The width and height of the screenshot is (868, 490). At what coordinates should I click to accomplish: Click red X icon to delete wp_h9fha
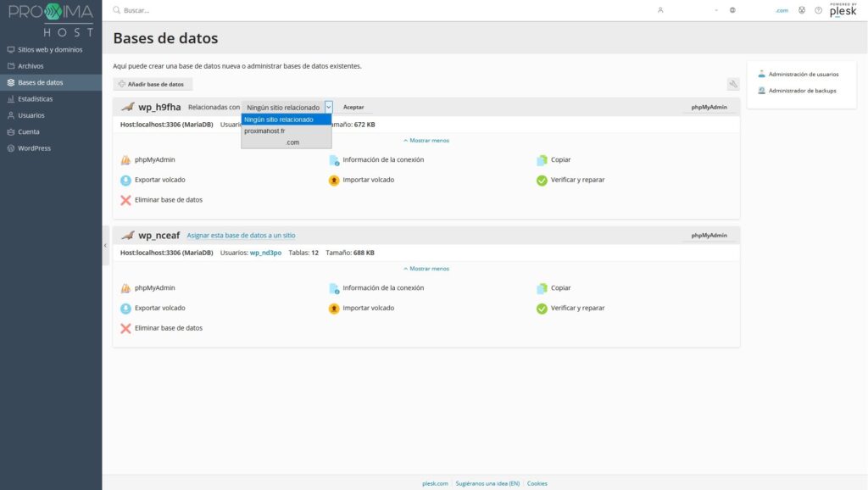(x=125, y=200)
